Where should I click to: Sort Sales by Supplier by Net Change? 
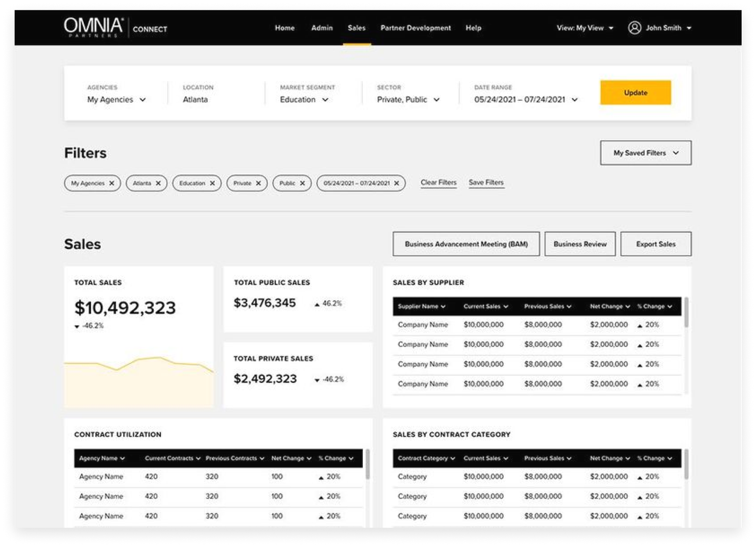(610, 306)
